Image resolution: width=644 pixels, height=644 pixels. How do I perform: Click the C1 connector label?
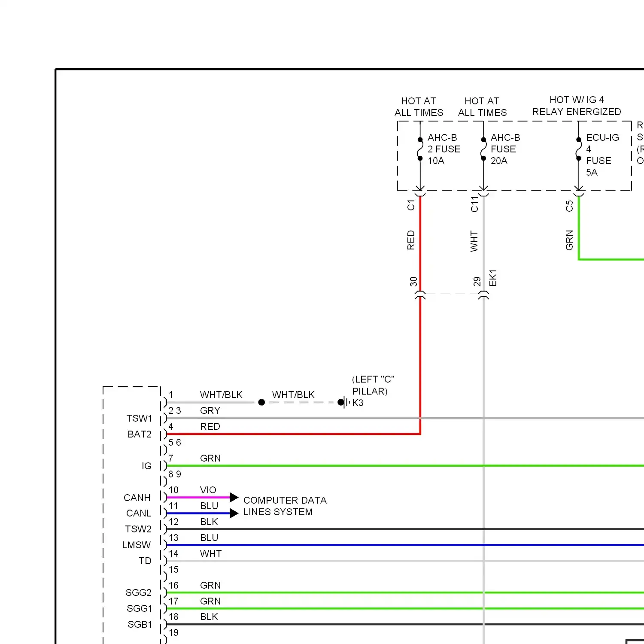(x=411, y=205)
